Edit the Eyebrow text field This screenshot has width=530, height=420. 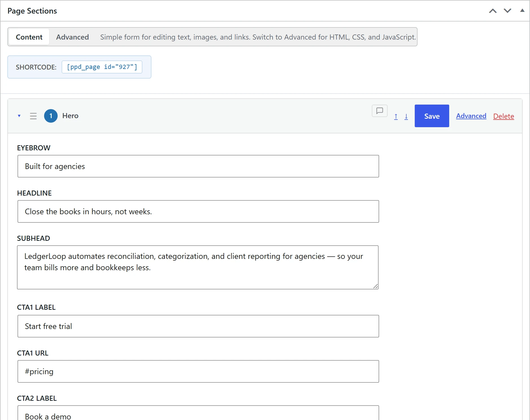(x=198, y=166)
